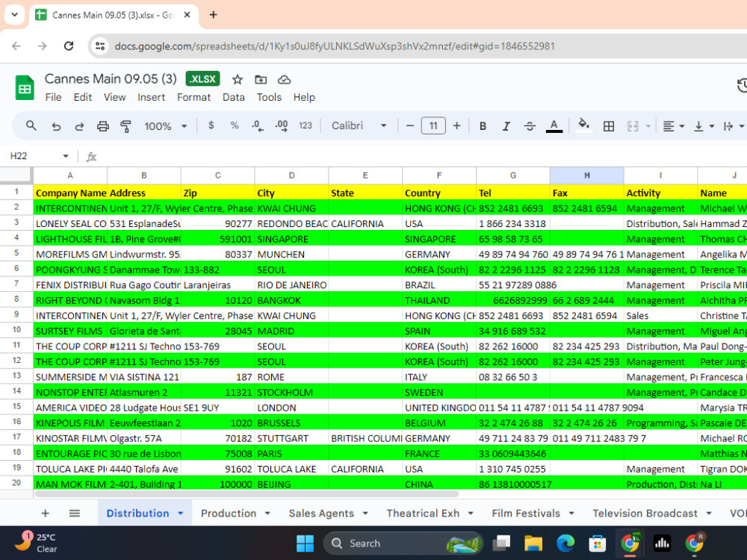Select column H header
This screenshot has height=560, width=747.
pos(586,175)
